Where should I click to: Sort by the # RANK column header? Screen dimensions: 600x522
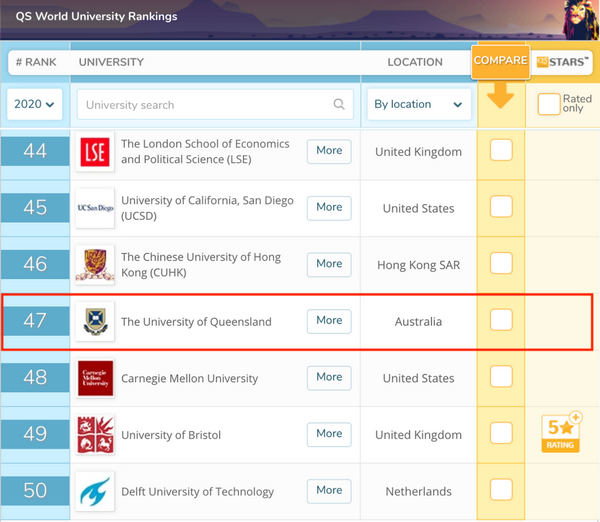(35, 62)
